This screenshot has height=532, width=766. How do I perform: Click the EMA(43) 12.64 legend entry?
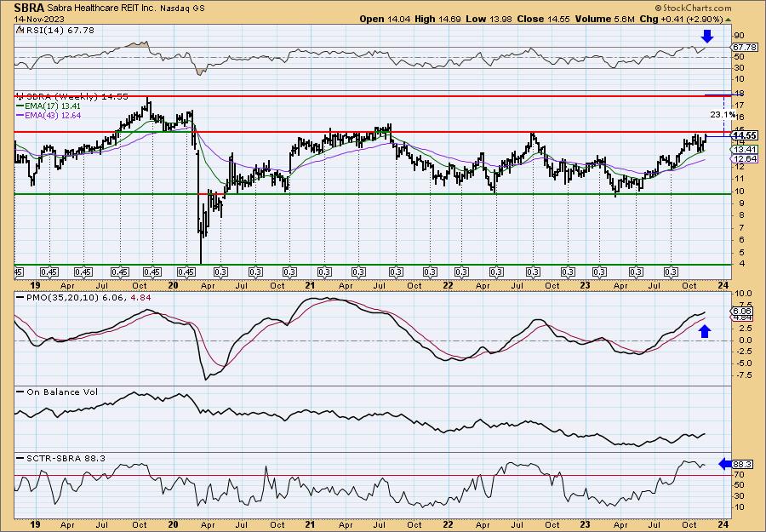53,115
